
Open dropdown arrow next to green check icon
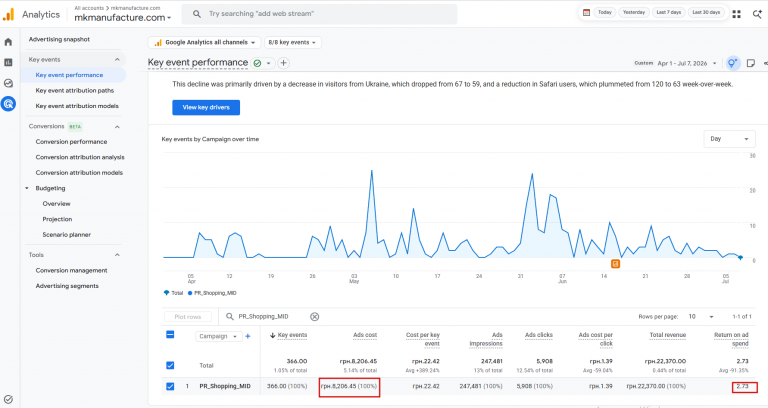point(268,63)
